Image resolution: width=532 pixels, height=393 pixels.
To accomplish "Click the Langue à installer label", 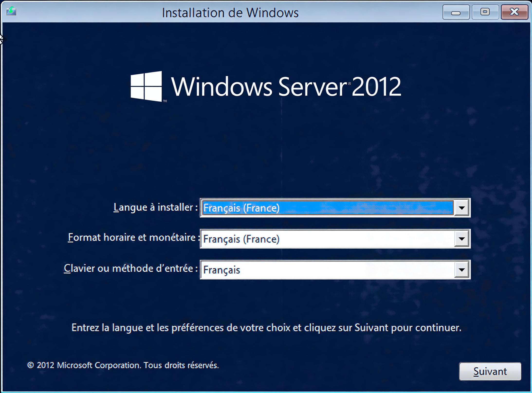I will (155, 207).
